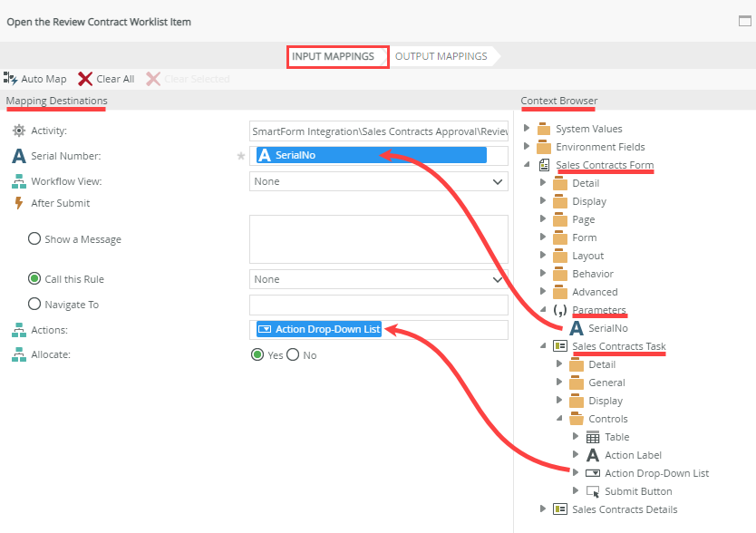Select the SerialNo parameter icon

point(575,327)
